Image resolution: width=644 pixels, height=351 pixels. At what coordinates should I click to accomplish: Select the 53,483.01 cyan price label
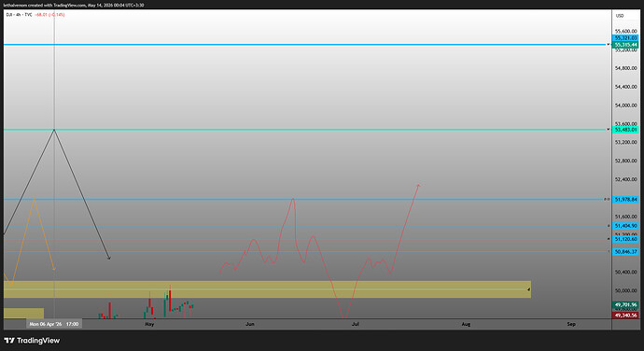625,130
